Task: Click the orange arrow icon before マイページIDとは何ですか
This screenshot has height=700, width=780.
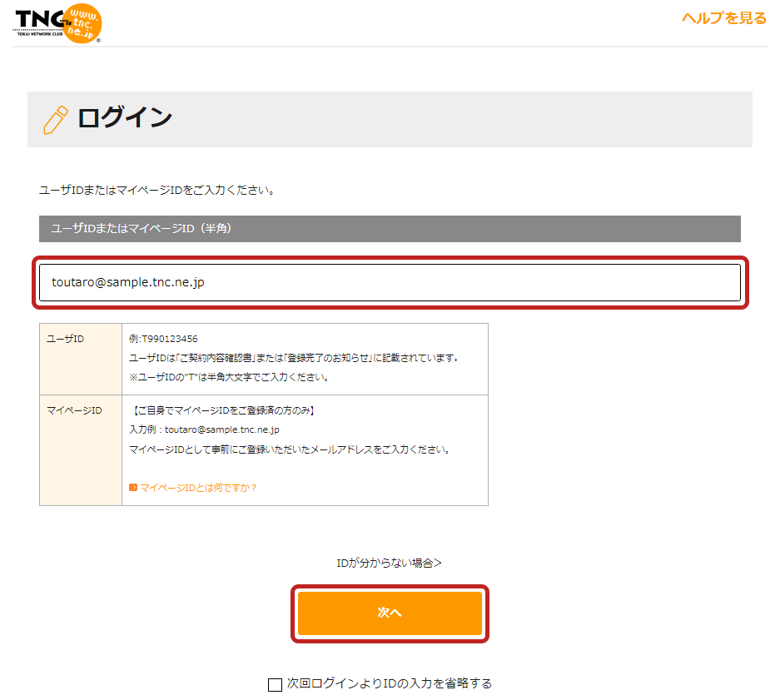Action: point(133,488)
